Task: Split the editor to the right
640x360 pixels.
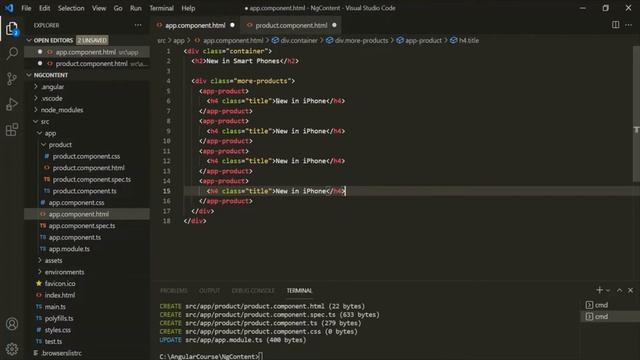Action: click(x=615, y=25)
